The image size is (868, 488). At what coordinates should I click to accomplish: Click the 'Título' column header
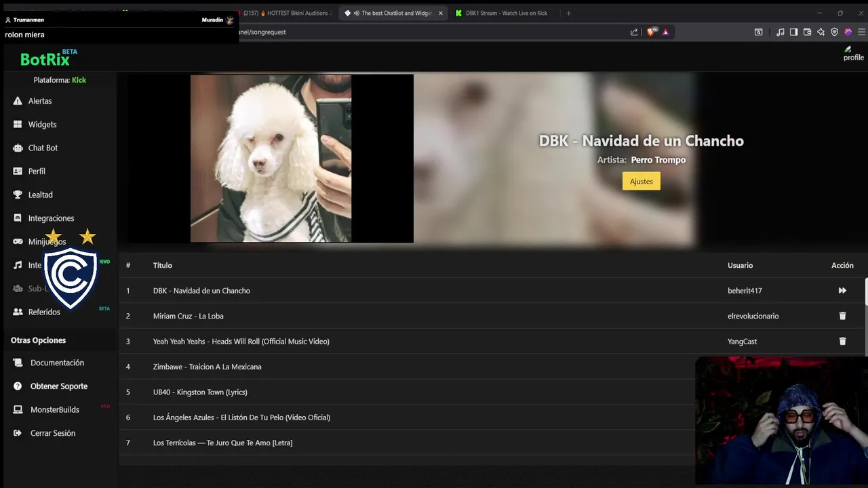coord(163,265)
